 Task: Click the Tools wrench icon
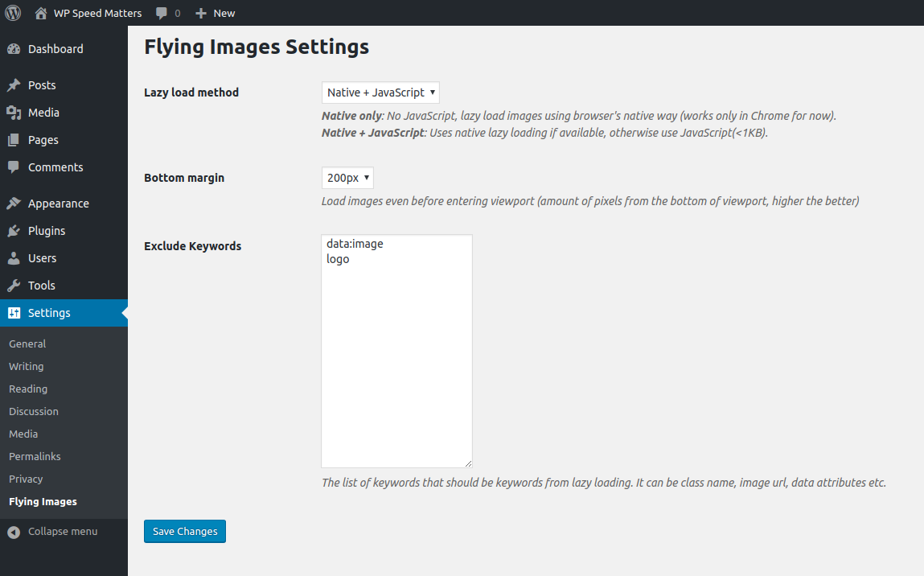pos(14,286)
